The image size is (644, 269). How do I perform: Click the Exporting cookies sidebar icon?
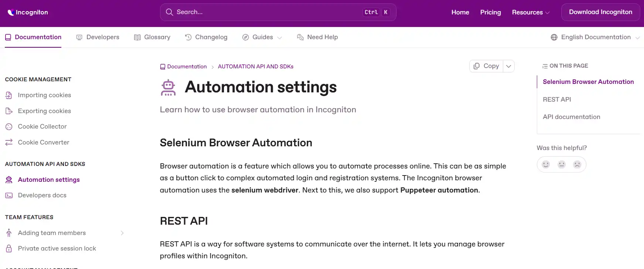coord(9,111)
